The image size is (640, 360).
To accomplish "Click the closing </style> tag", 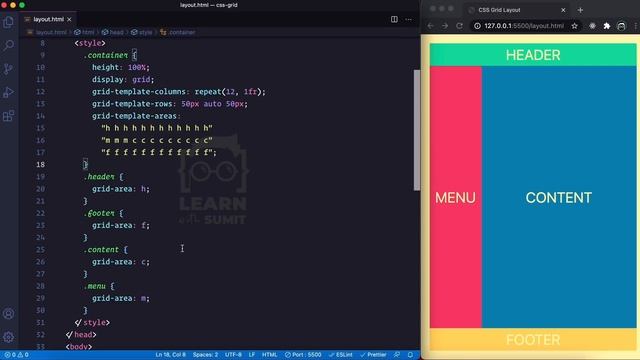I will [x=92, y=322].
